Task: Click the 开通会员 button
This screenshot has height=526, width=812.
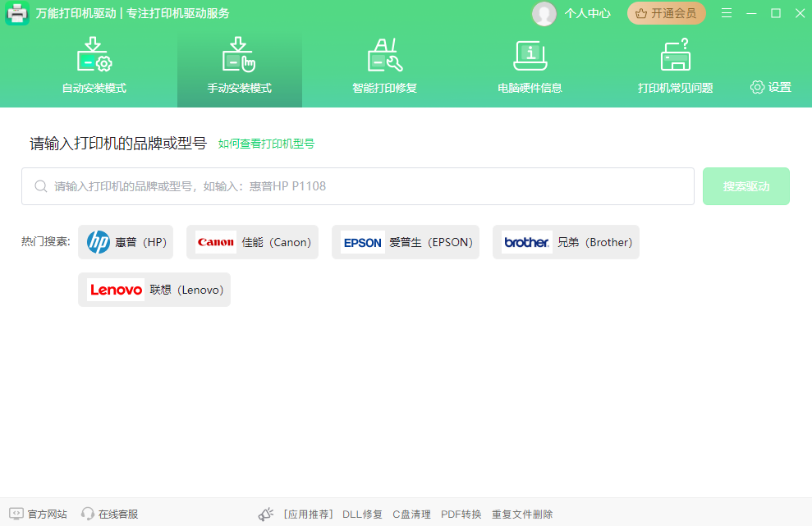Action: (667, 13)
